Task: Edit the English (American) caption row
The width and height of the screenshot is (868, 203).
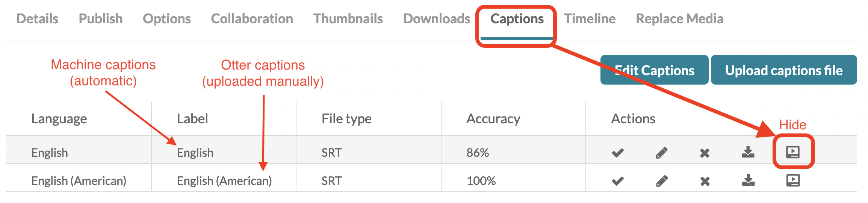Action: [x=661, y=181]
